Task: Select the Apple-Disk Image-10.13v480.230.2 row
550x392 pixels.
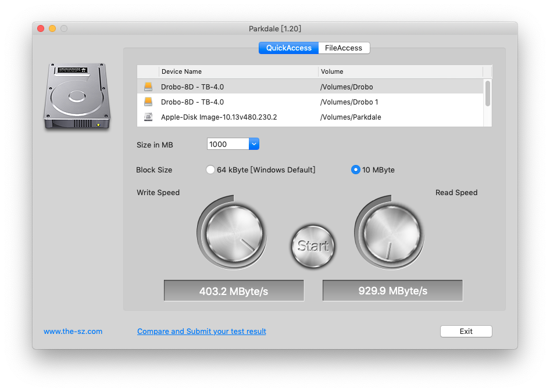Action: (310, 117)
